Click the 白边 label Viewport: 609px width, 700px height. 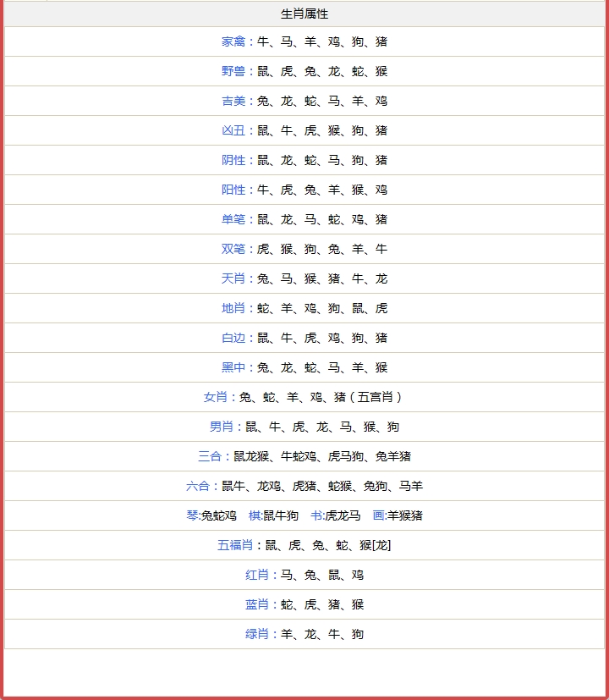(233, 338)
